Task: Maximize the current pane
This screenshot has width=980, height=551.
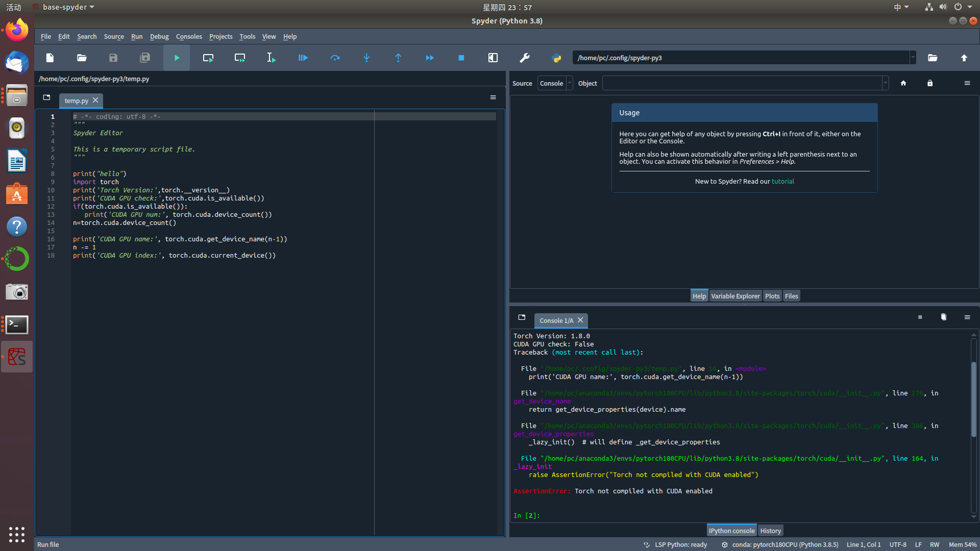Action: coord(493,58)
